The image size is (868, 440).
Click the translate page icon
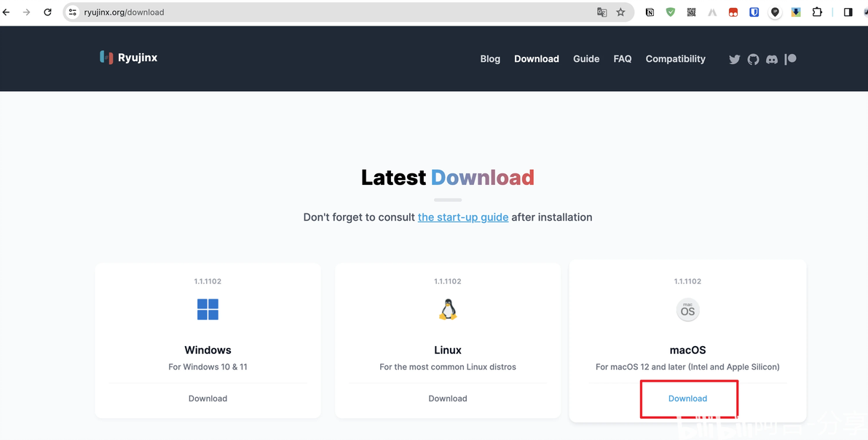(x=601, y=12)
